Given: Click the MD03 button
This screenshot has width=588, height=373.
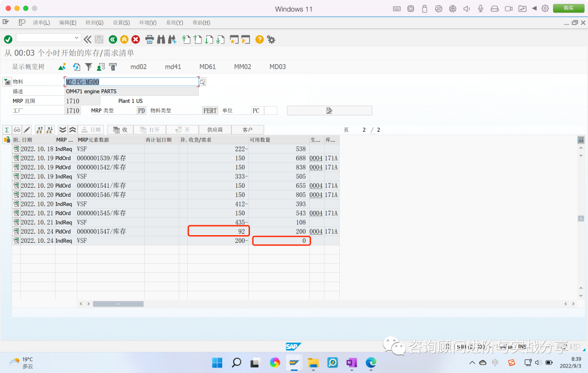Looking at the screenshot, I should [278, 67].
